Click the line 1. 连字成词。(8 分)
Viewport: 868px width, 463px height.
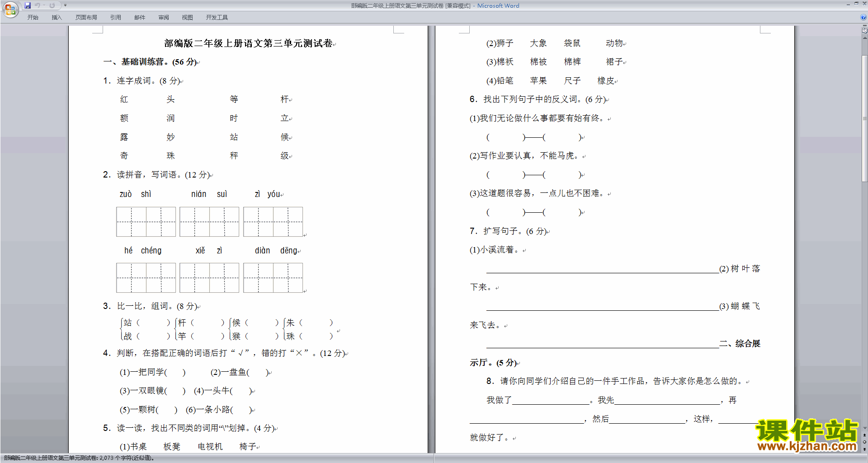142,81
